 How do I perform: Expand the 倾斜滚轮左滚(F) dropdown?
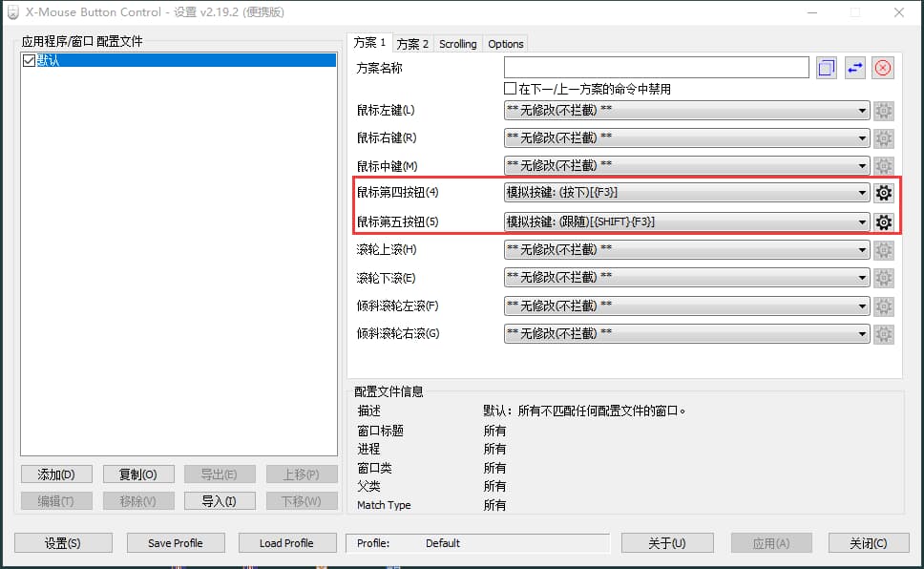(686, 306)
